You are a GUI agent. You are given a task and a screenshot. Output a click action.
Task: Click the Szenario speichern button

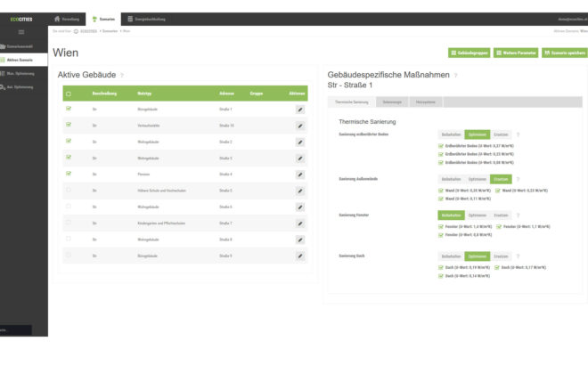pos(565,53)
